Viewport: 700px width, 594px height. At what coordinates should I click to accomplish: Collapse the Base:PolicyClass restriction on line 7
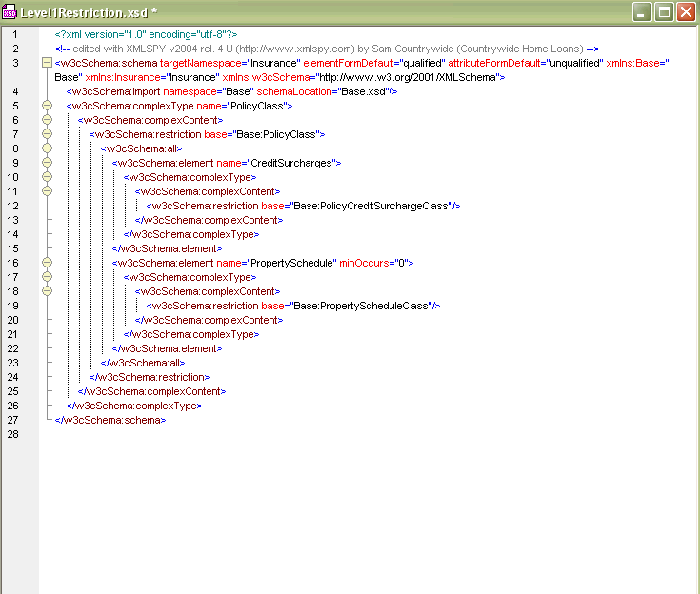coord(47,134)
